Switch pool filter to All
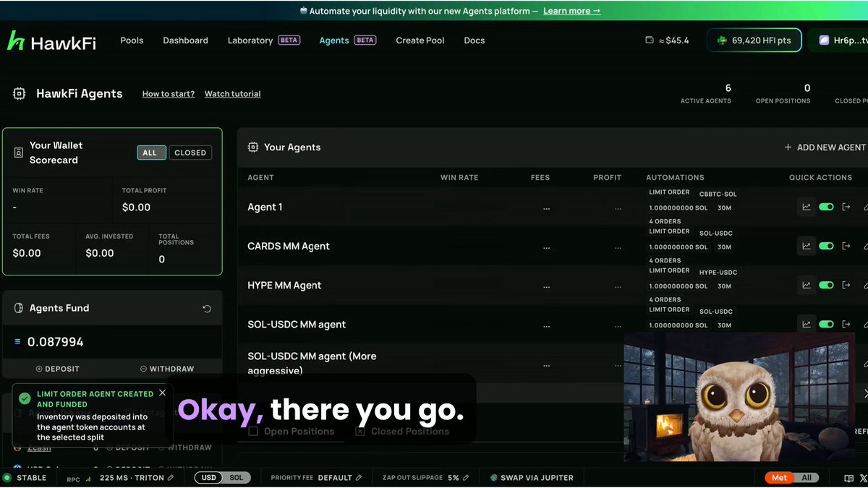Image resolution: width=868 pixels, height=488 pixels. (x=807, y=478)
